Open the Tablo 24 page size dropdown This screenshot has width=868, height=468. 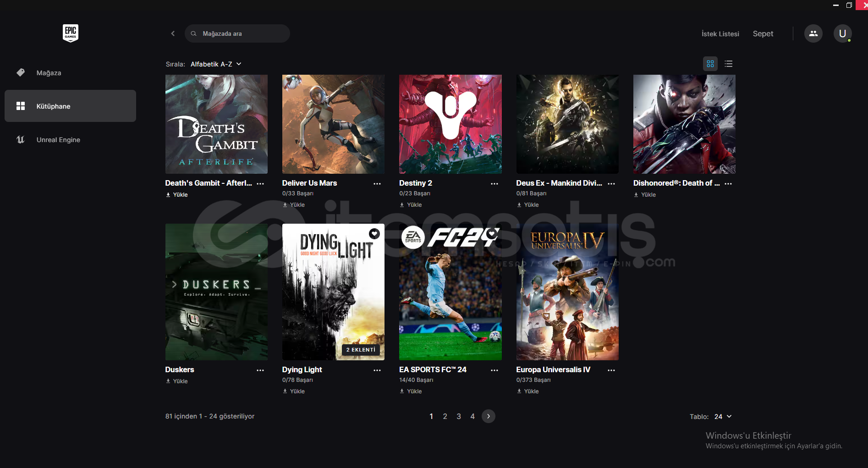[723, 417]
